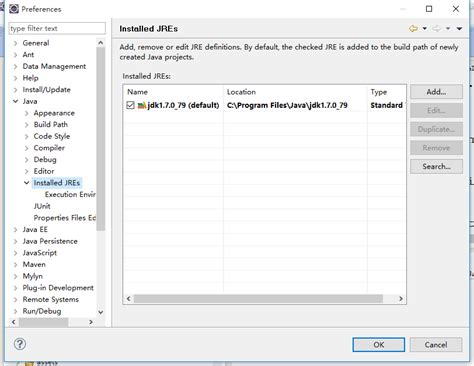The width and height of the screenshot is (474, 366).
Task: Click the forward navigation arrow icon
Action: coord(436,29)
